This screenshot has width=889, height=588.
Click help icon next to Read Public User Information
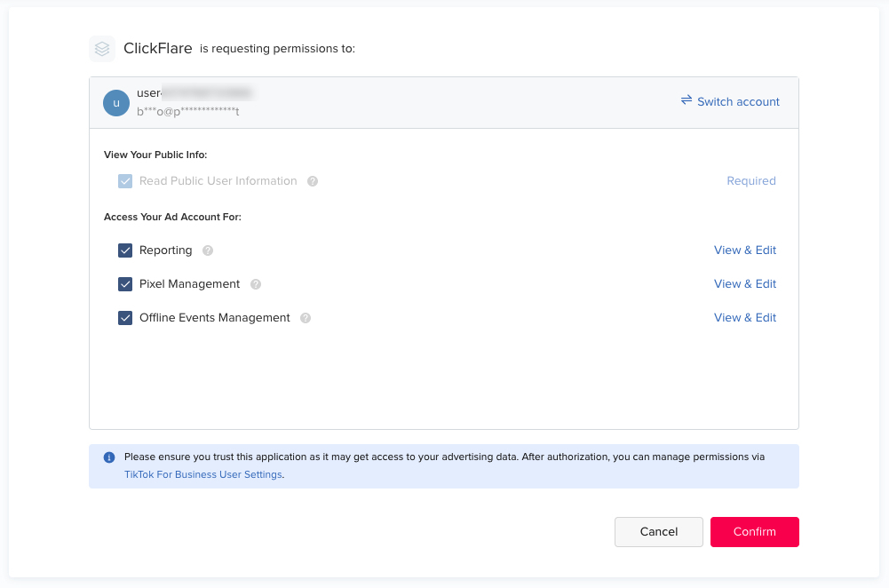pos(313,181)
